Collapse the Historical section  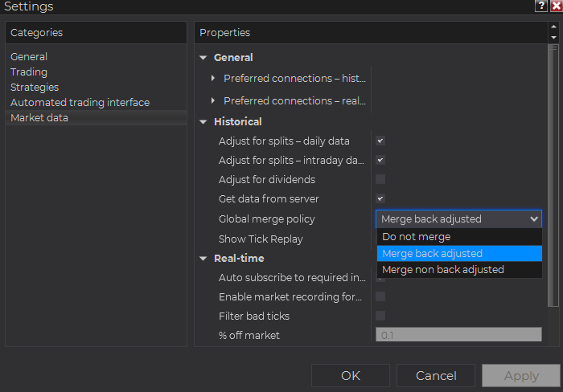[203, 122]
